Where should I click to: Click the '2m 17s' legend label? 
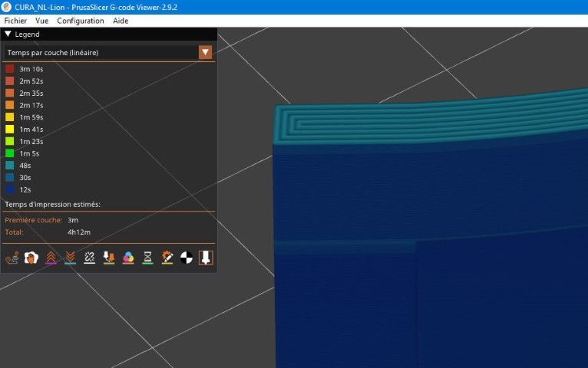pyautogui.click(x=31, y=105)
